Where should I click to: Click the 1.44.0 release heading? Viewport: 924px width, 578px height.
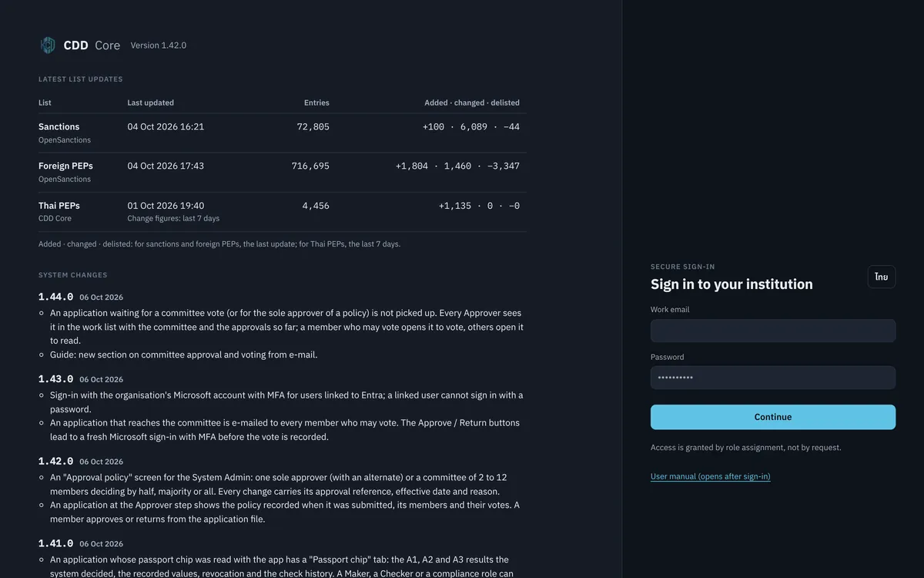55,297
